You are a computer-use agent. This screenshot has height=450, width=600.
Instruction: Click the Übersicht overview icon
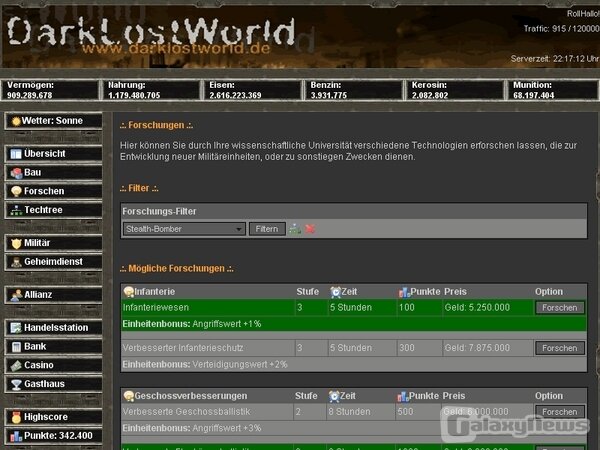[x=16, y=154]
